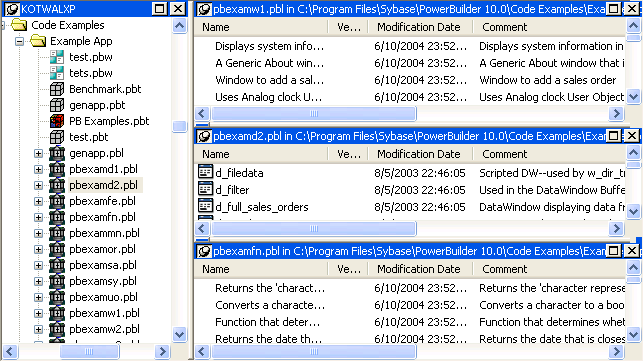The width and height of the screenshot is (643, 362).
Task: Maximize the KOTWALXP tree pane
Action: [x=160, y=9]
